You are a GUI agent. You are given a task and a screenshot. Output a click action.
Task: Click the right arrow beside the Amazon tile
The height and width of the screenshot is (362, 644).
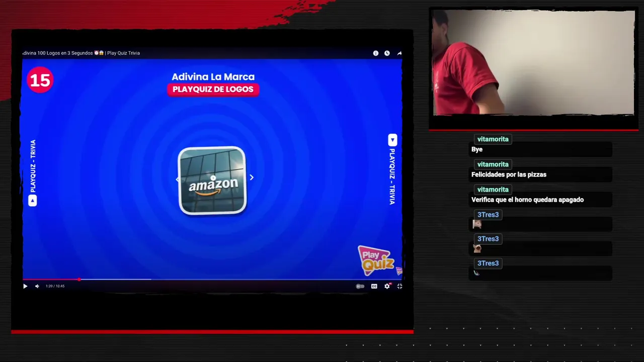coord(252,177)
